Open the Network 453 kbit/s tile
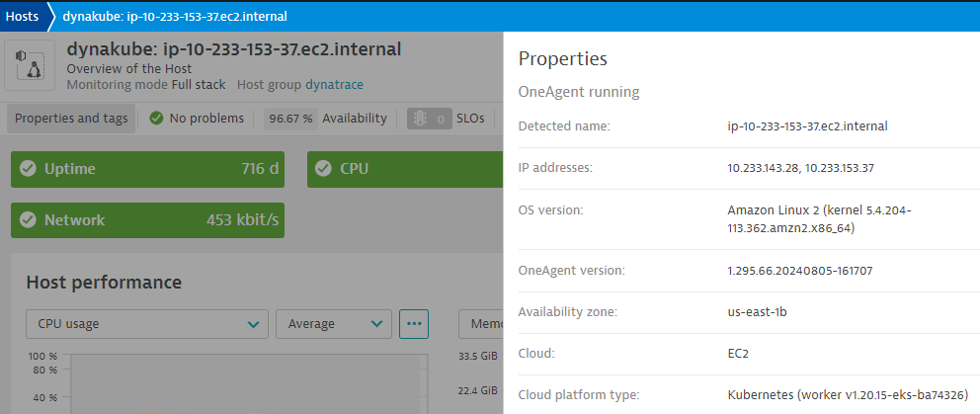This screenshot has width=980, height=414. click(x=147, y=220)
